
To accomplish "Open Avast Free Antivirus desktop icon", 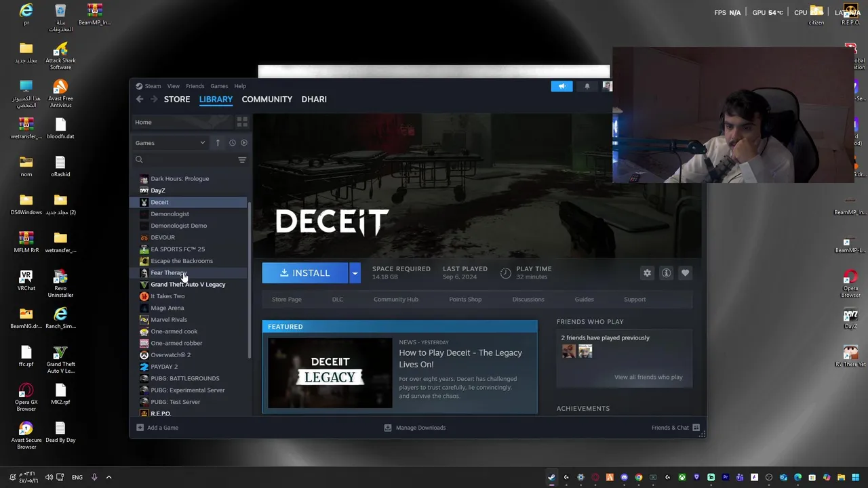I will pyautogui.click(x=60, y=93).
